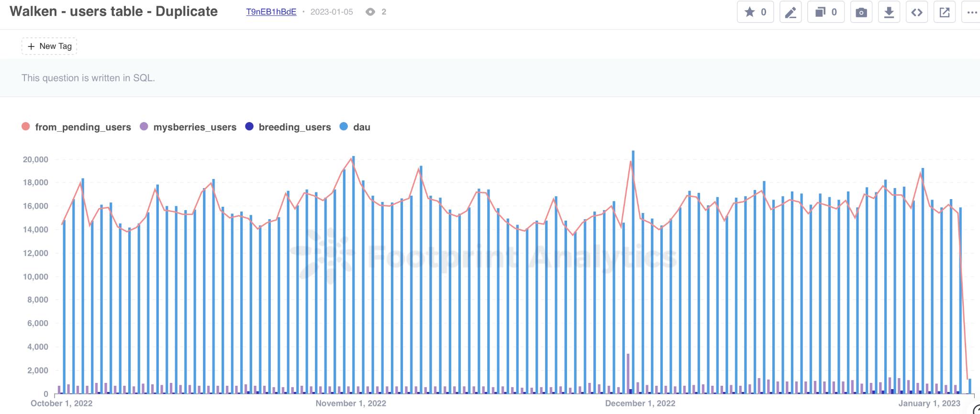Open the pencil edit icon
Image resolution: width=980 pixels, height=414 pixels.
click(x=791, y=12)
